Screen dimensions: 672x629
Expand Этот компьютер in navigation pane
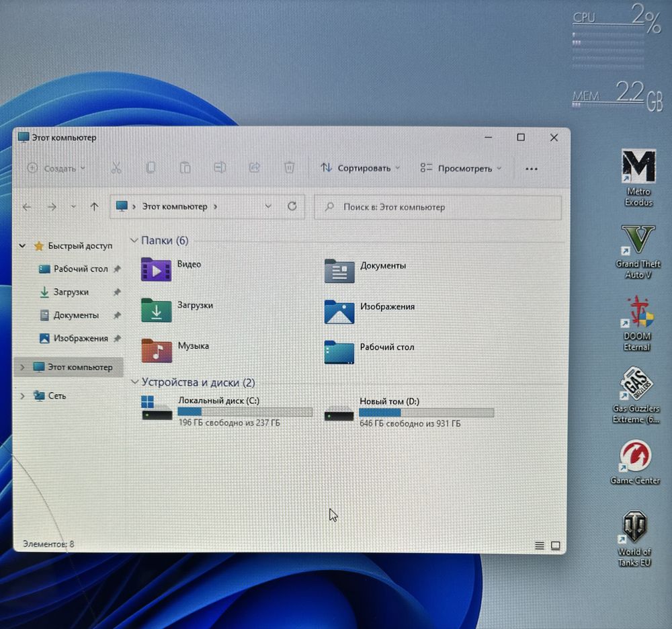pyautogui.click(x=22, y=367)
